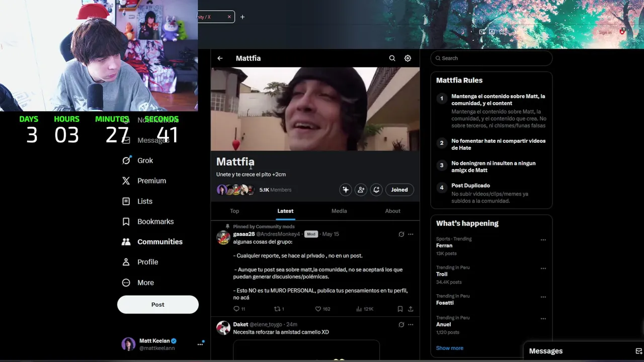The width and height of the screenshot is (644, 362).
Task: Invite members with the add-person icon
Action: (x=361, y=190)
